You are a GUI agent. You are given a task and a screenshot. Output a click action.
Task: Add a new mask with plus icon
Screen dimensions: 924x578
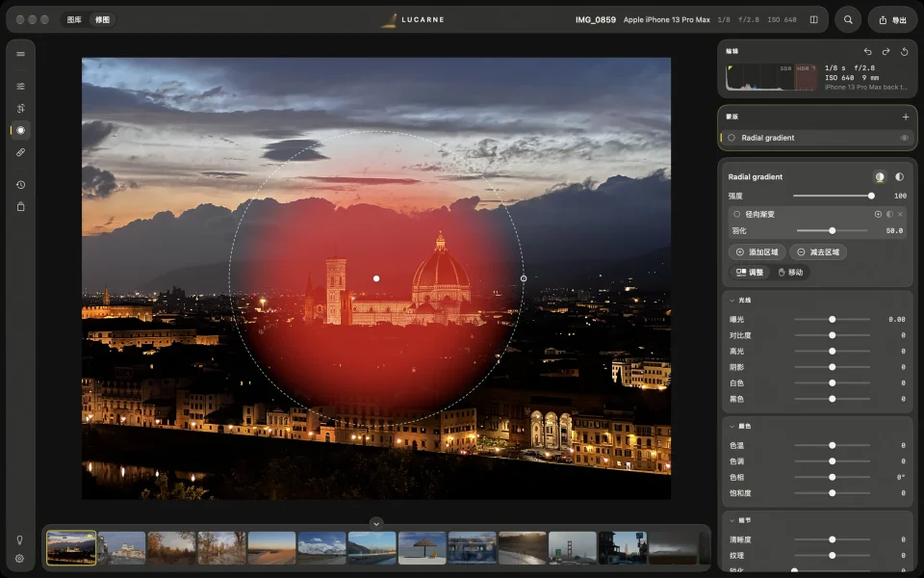click(906, 117)
